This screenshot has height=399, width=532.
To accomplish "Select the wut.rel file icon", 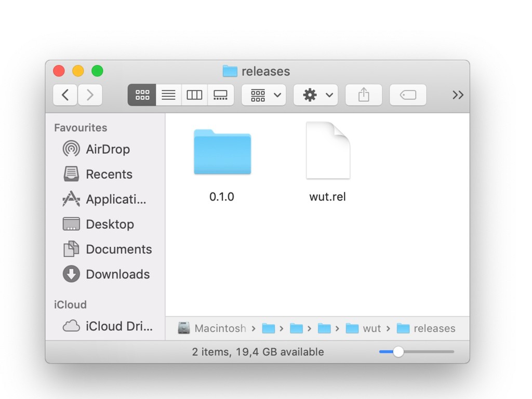I will (328, 150).
